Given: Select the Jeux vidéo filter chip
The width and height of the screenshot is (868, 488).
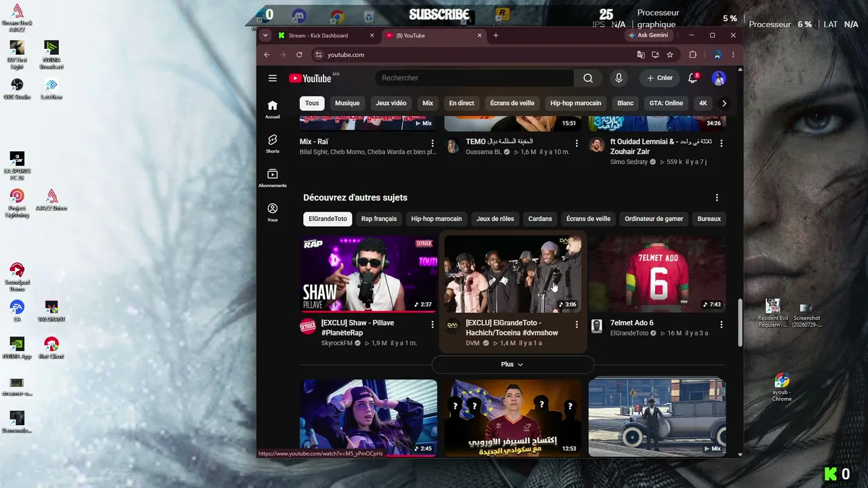Looking at the screenshot, I should (391, 103).
